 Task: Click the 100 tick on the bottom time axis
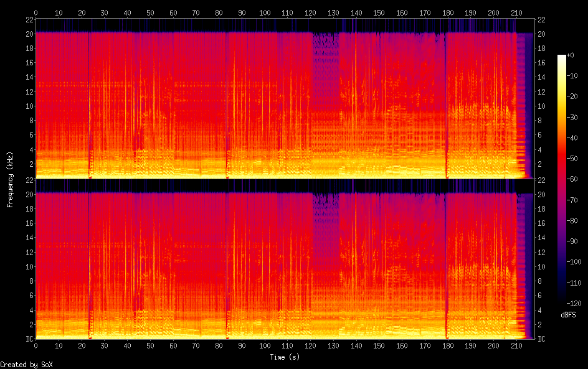tap(264, 345)
